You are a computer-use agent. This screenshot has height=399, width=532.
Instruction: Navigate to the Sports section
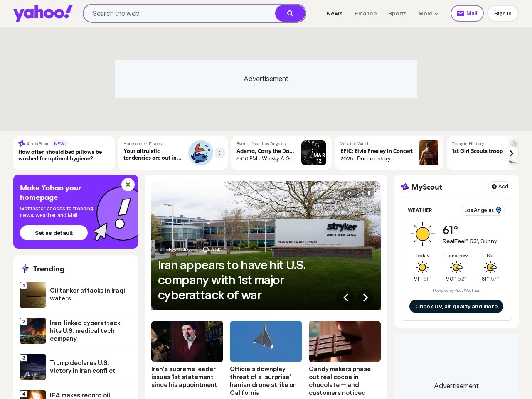click(x=397, y=13)
